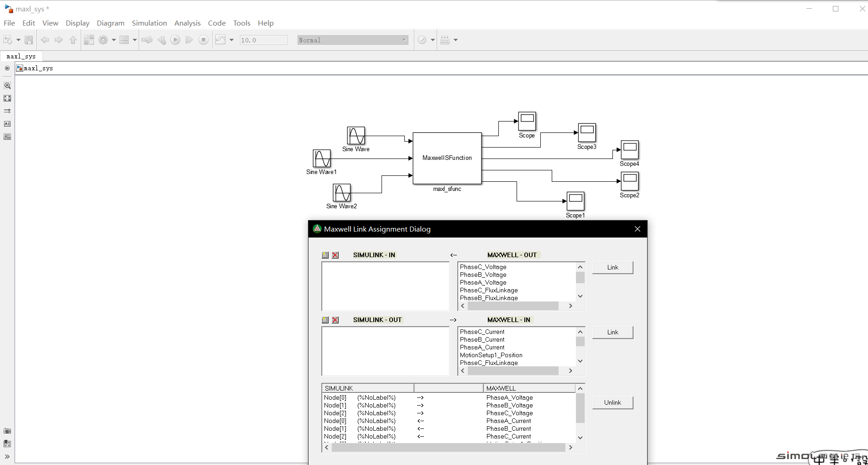Click the maxl_sys breadcrumb in the address bar
868x465 pixels.
coord(38,68)
